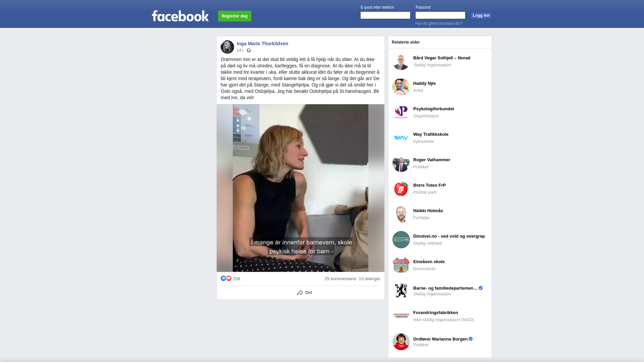Open the Østre Toten FrP apple logo

point(401,189)
